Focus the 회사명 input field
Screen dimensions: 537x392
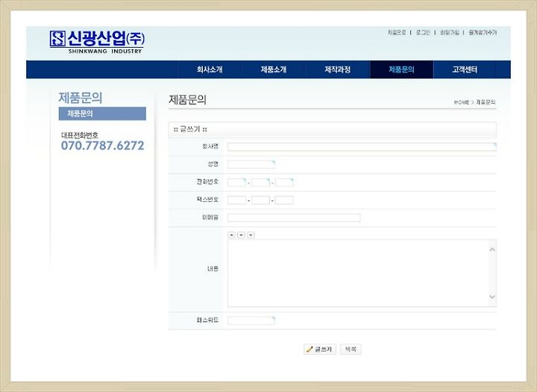pos(362,147)
